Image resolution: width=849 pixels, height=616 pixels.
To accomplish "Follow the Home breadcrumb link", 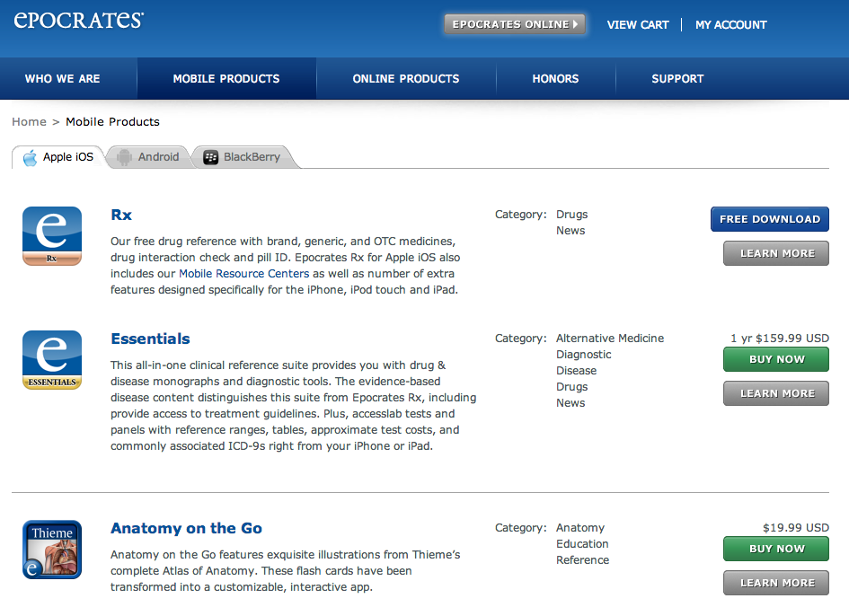I will (30, 122).
